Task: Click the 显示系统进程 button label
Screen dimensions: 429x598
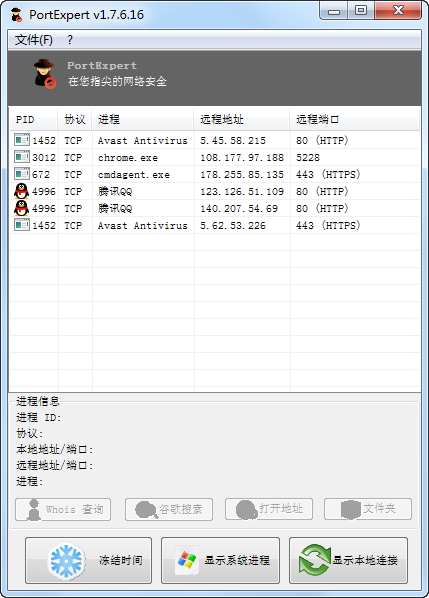Action: click(x=237, y=560)
